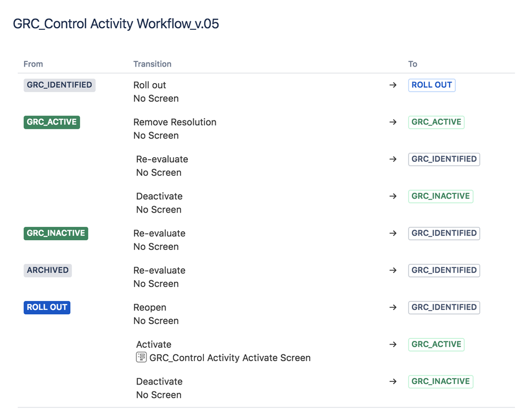Click the screen icon beside GRC_Control Activity Activate Screen

pyautogui.click(x=141, y=357)
